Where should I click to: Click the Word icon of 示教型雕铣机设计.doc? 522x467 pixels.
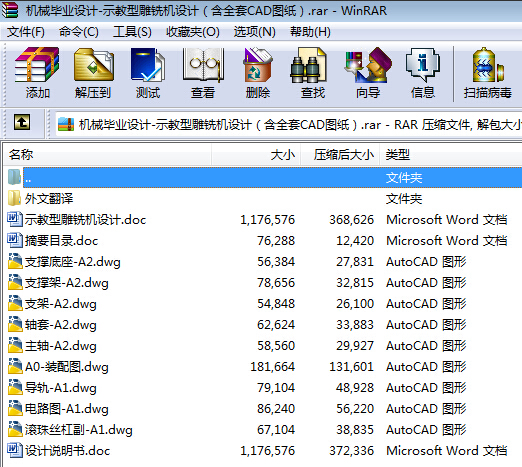click(15, 219)
